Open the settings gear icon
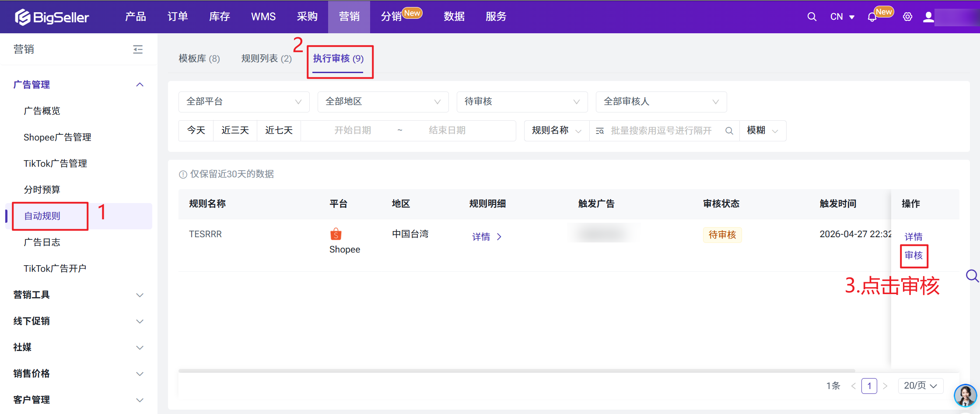980x414 pixels. tap(907, 17)
